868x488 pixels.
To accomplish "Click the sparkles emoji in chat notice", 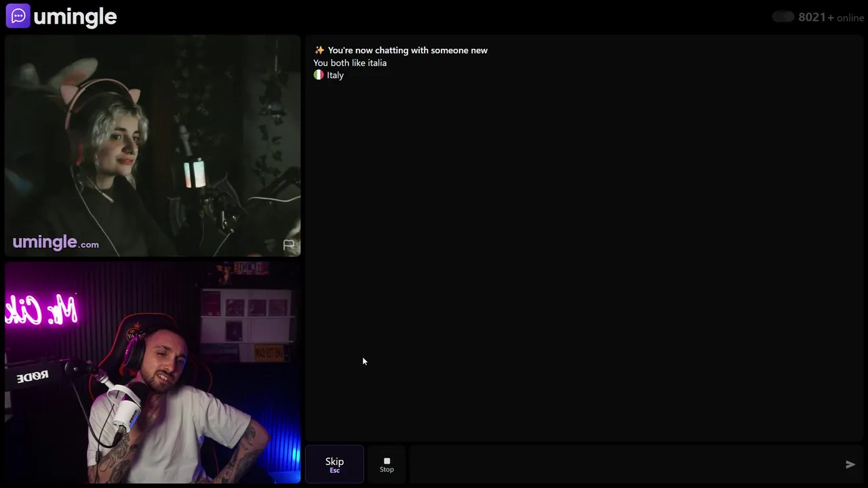I will pos(319,50).
